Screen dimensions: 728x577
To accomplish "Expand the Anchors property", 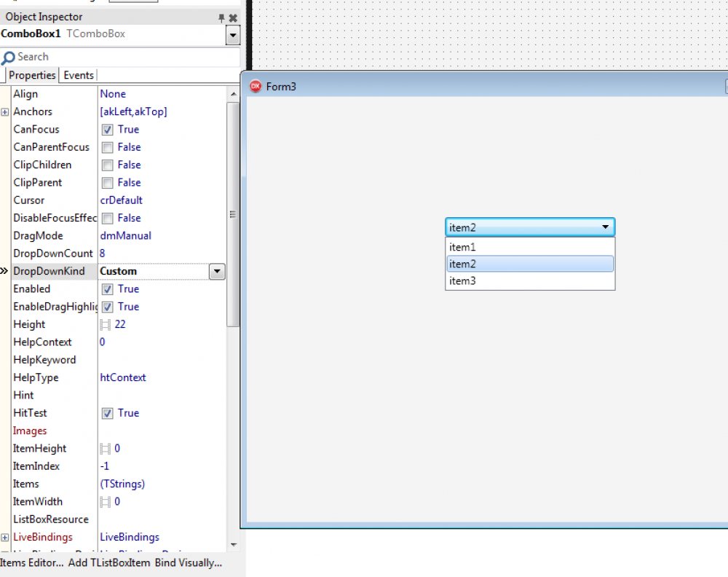I will 4,112.
